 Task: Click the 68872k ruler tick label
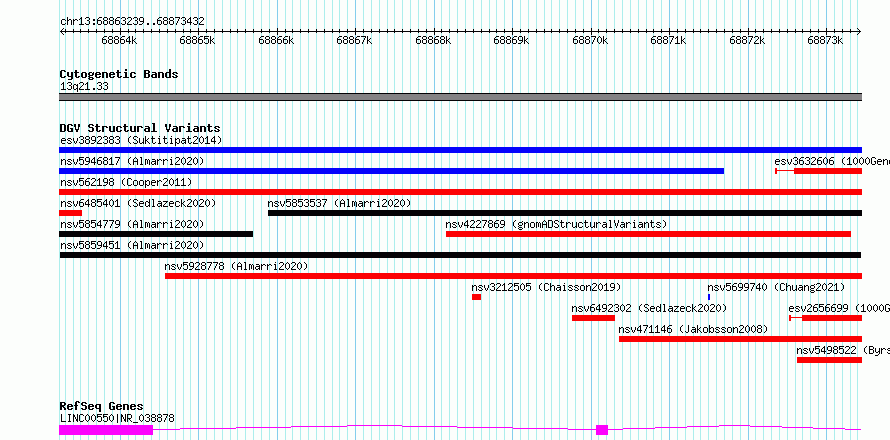[748, 41]
